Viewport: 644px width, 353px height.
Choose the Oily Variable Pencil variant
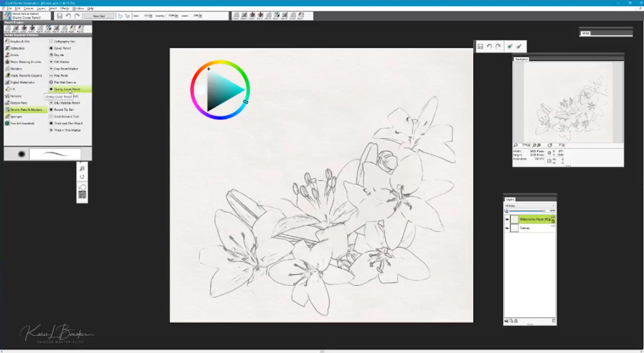pyautogui.click(x=69, y=103)
